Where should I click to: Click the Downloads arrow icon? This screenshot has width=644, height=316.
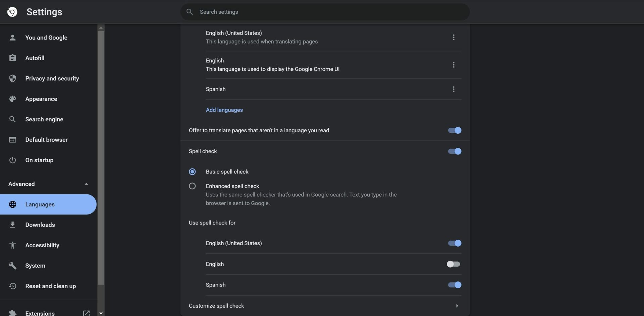12,225
